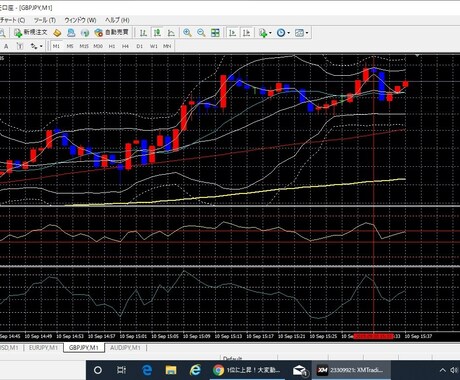The height and width of the screenshot is (380, 460).
Task: Click the periodicity clock icon
Action: pos(281,33)
